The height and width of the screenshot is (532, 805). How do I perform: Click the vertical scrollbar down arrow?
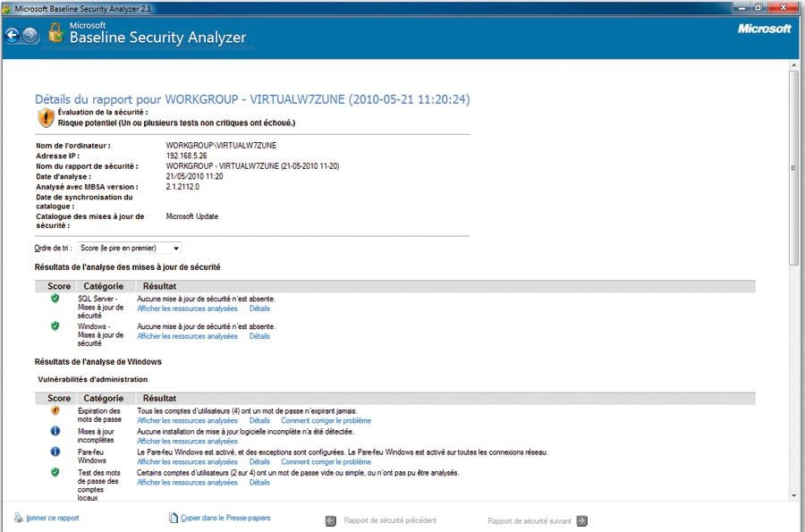pos(794,494)
